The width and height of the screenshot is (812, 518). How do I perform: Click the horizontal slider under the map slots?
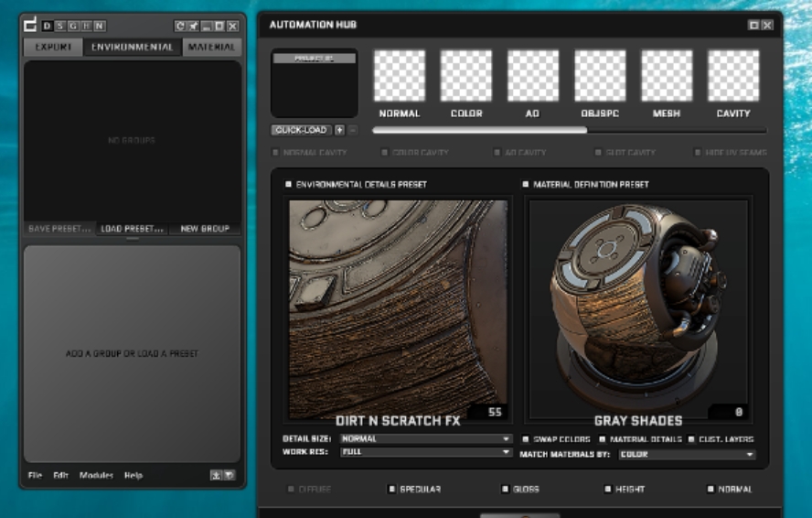pos(568,130)
